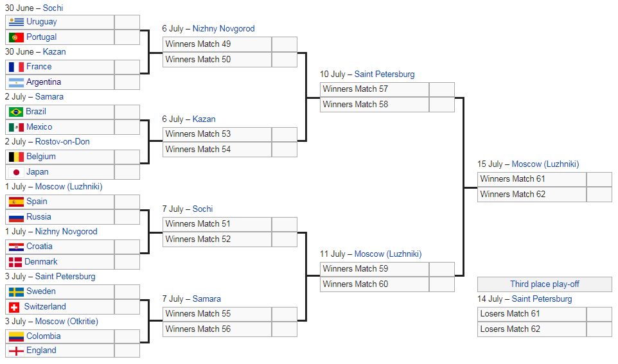The image size is (618, 364).
Task: Click the Japan flag icon
Action: pyautogui.click(x=17, y=172)
